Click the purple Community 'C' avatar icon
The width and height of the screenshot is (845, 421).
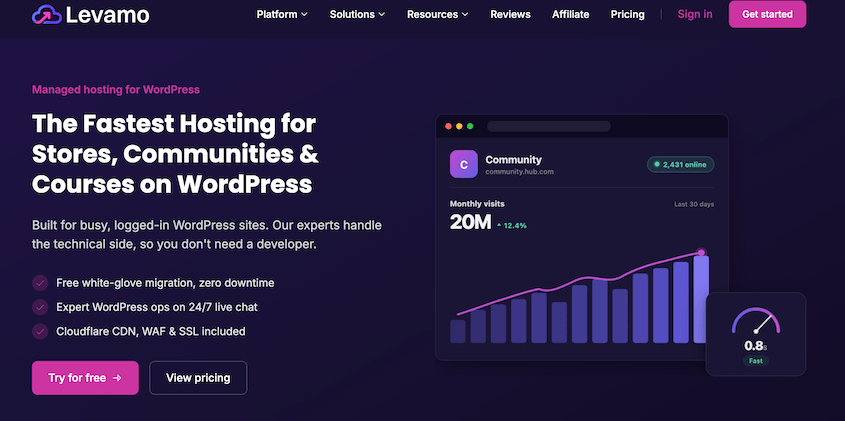[463, 164]
